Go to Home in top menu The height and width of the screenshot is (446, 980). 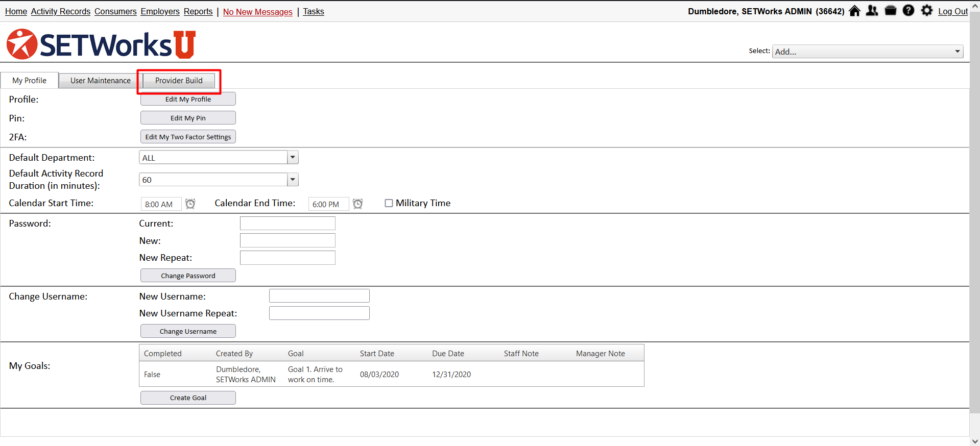(x=16, y=11)
